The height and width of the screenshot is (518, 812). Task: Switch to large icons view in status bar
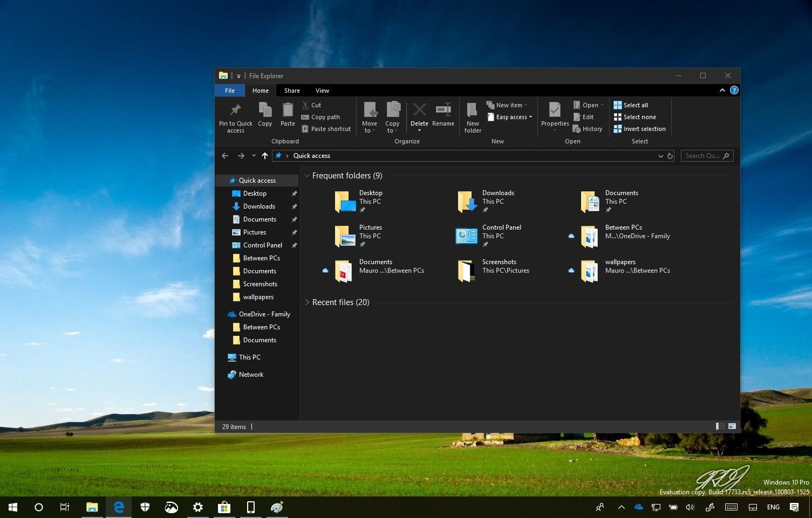[x=732, y=426]
